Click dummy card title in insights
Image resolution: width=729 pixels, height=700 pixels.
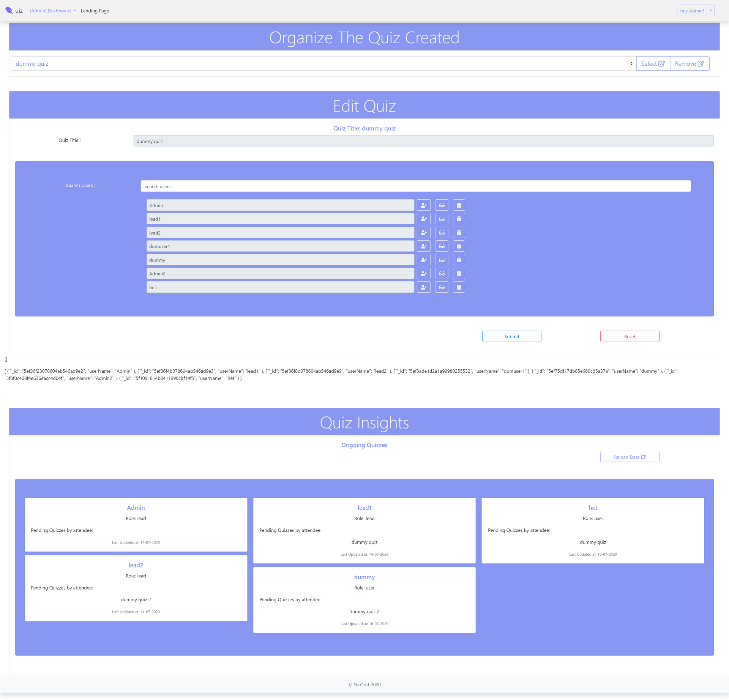tap(364, 577)
